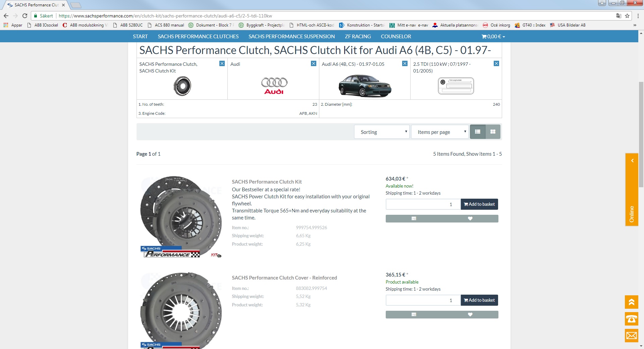This screenshot has height=349, width=644.
Task: Open the Appar apps shortcut
Action: coord(13,25)
